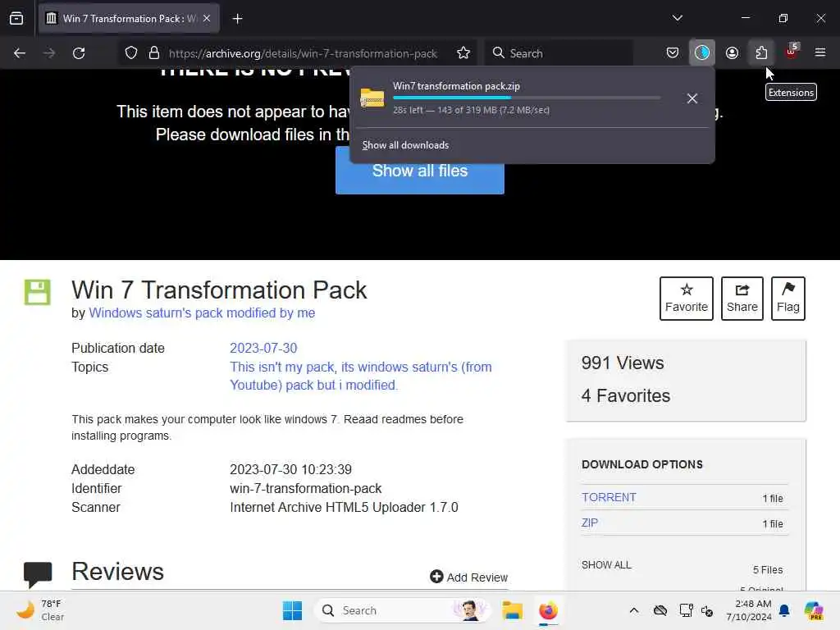The image size is (840, 630).
Task: Click the download progress bar
Action: (x=527, y=98)
